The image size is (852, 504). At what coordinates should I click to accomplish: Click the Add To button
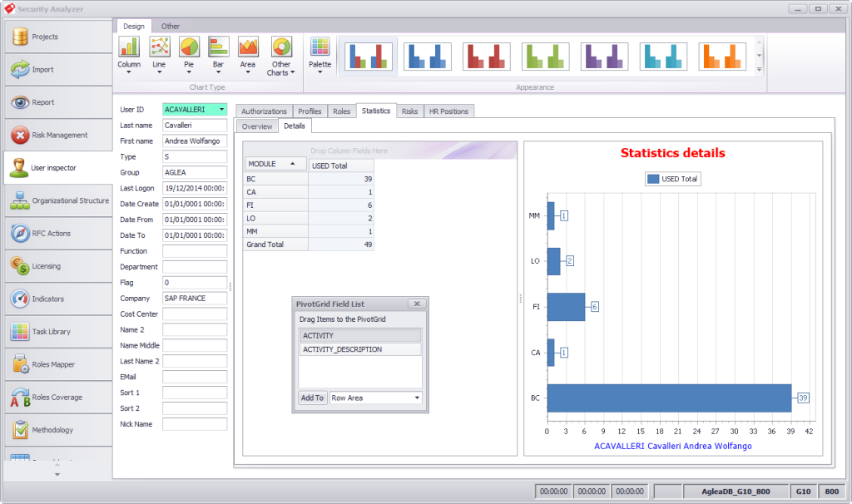coord(312,398)
